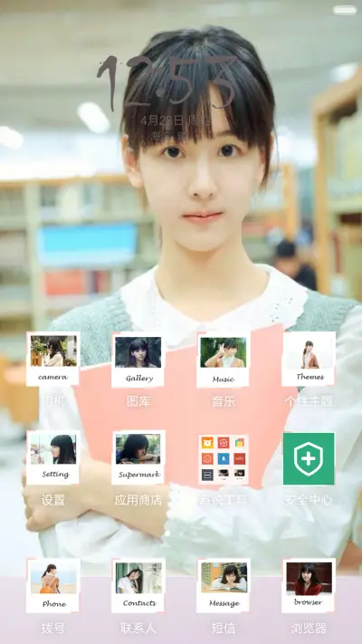This screenshot has height=644, width=362.
Task: Tap the 相机 label text
Action: (53, 401)
